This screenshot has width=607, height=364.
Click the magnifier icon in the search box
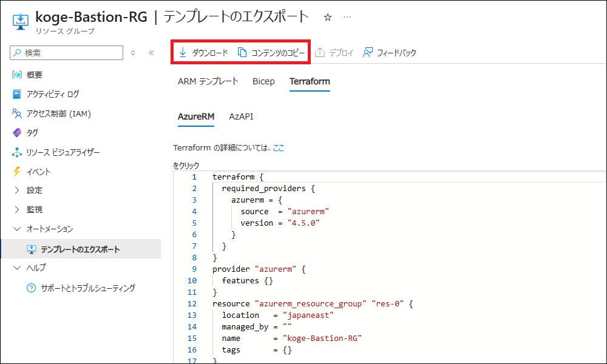(18, 53)
